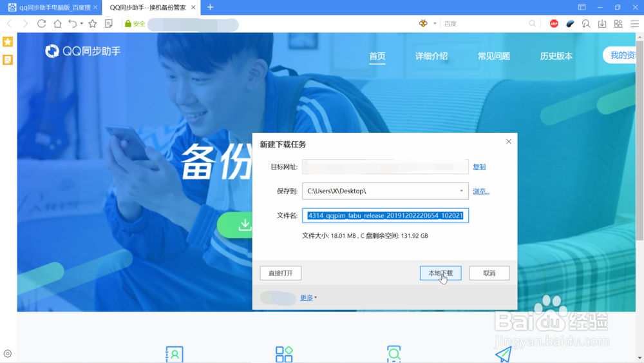Open the browser home page icon
This screenshot has width=644, height=363.
[57, 24]
